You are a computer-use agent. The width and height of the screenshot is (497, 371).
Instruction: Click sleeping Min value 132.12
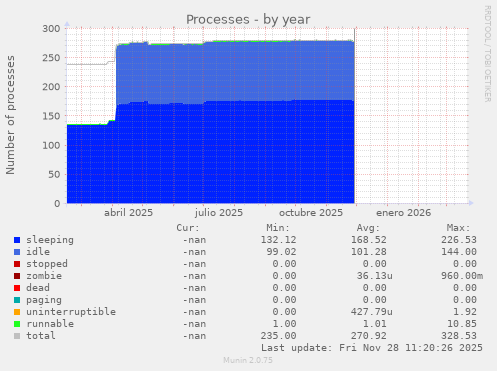(x=278, y=240)
